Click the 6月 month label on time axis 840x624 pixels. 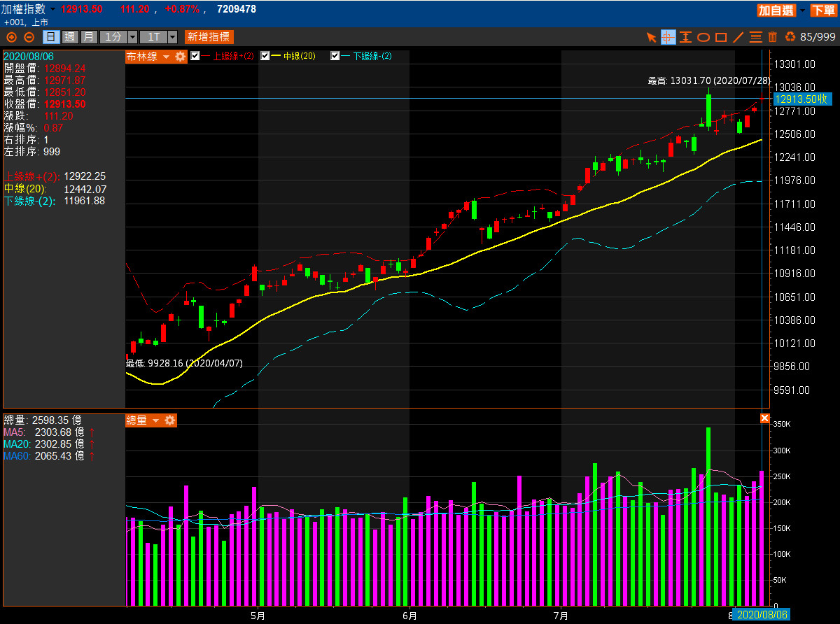pos(410,616)
